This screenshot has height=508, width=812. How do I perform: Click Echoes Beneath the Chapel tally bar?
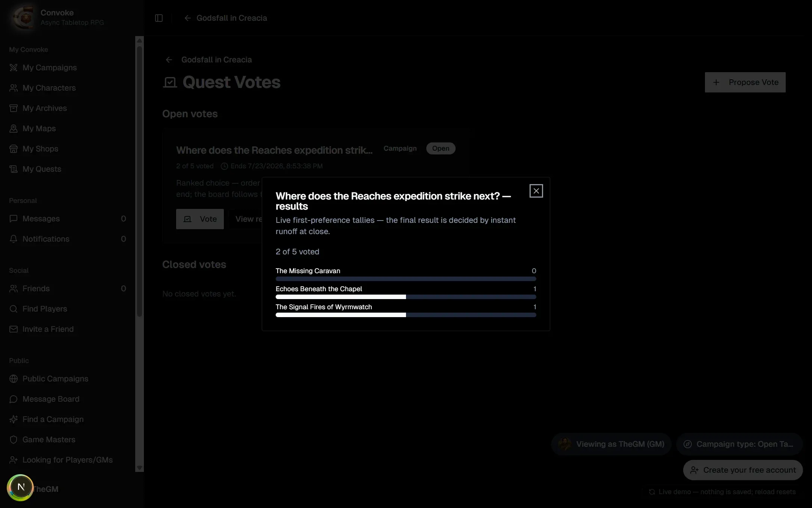406,297
